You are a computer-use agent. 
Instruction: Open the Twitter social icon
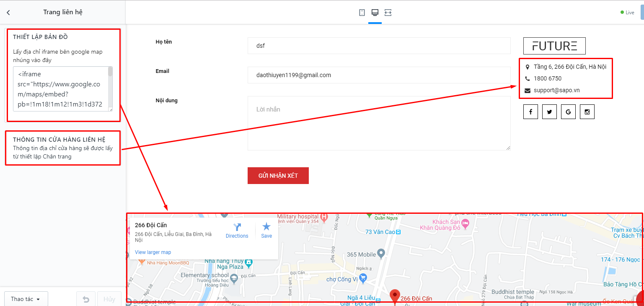[x=549, y=112]
